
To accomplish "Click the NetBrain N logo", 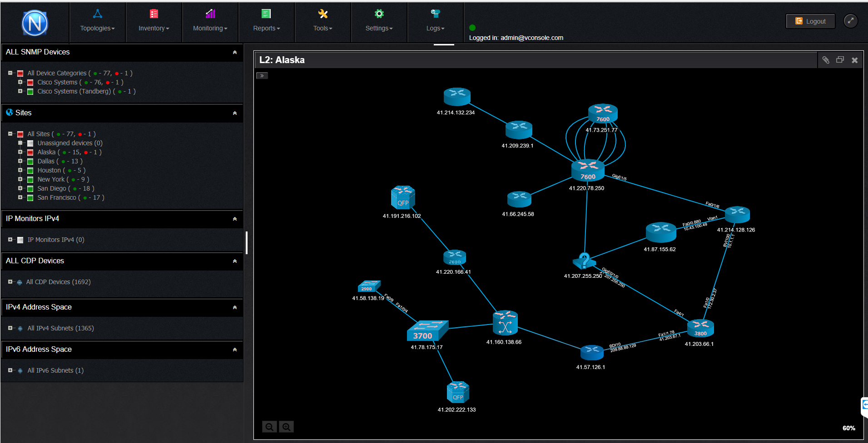I will (x=35, y=23).
